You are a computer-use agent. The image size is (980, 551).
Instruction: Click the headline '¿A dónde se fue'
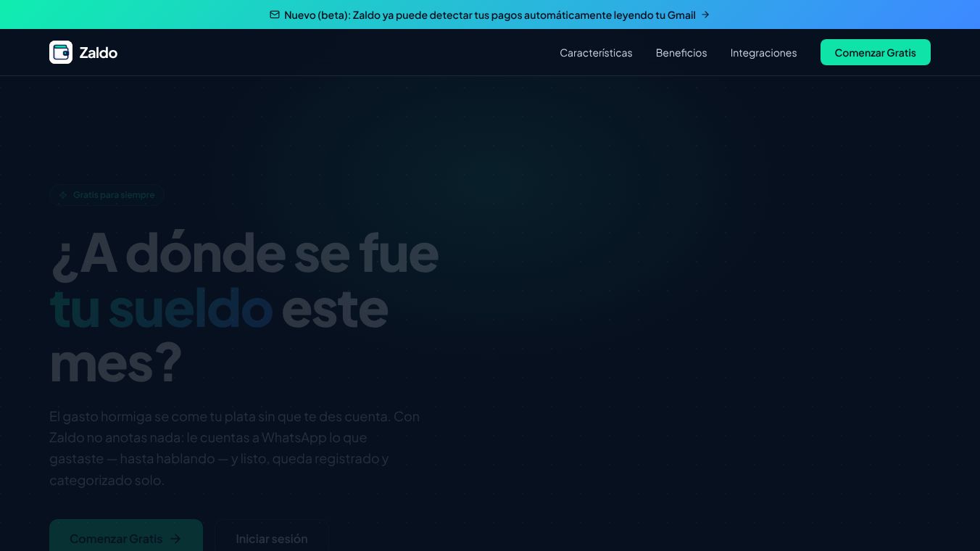point(244,253)
